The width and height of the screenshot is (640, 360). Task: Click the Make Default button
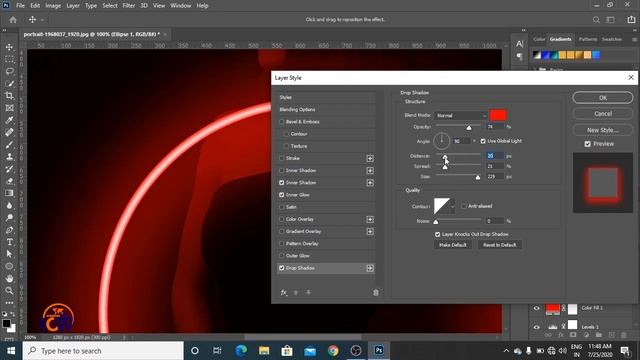(453, 245)
